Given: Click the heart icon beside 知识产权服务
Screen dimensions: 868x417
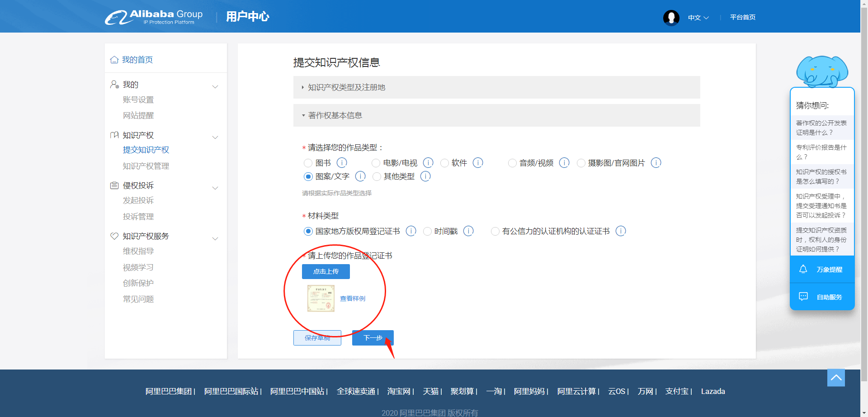Looking at the screenshot, I should pos(114,236).
